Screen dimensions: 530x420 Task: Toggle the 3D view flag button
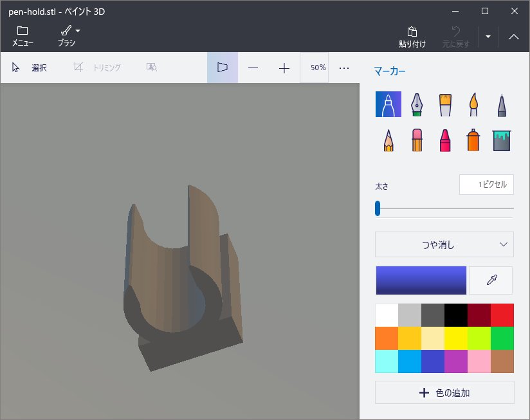click(223, 68)
